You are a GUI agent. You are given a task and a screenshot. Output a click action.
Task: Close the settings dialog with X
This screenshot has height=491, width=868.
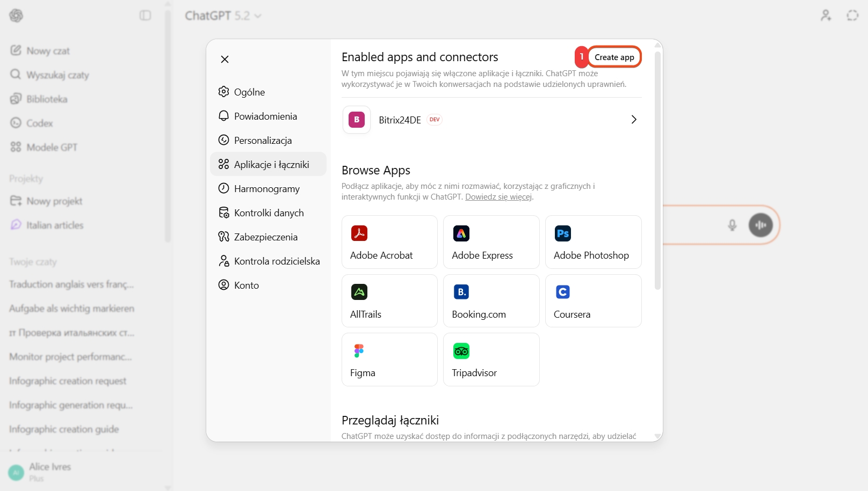[225, 60]
